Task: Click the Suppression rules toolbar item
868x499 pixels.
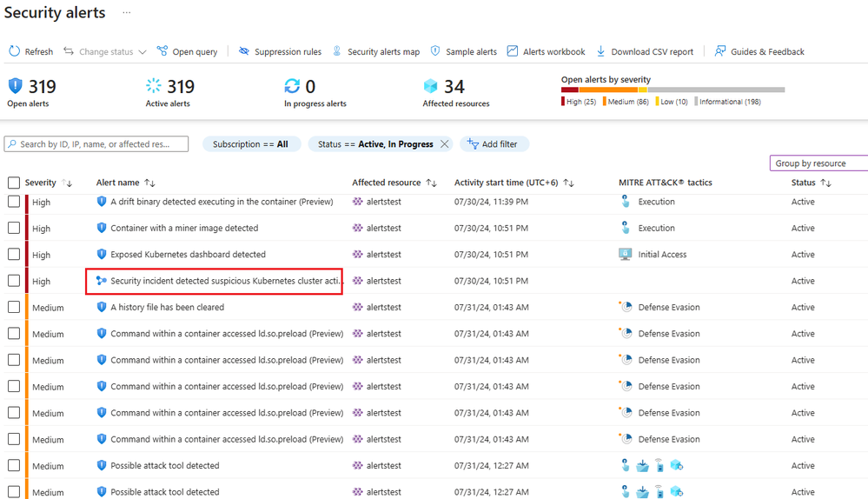Action: click(280, 51)
